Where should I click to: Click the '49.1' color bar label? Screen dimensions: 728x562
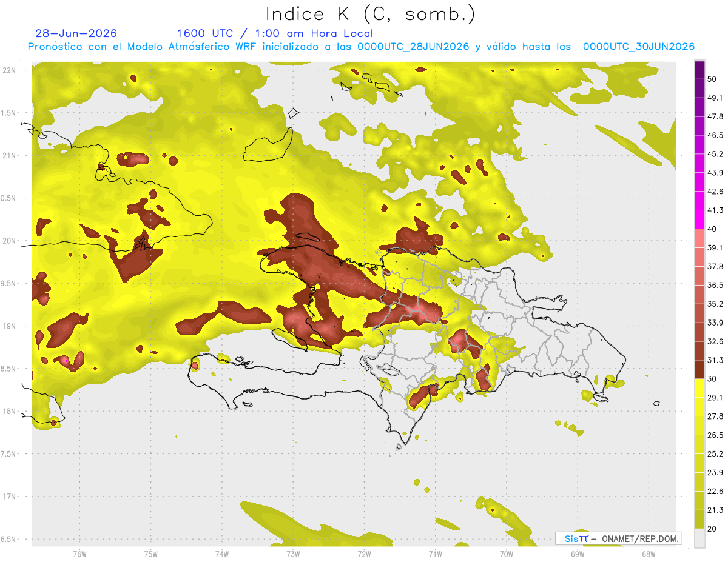715,98
